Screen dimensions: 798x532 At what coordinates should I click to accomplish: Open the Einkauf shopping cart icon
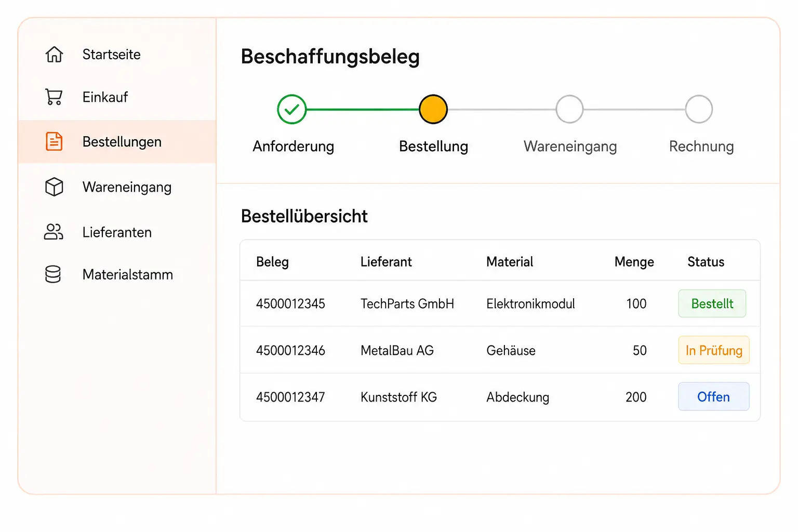(x=54, y=97)
